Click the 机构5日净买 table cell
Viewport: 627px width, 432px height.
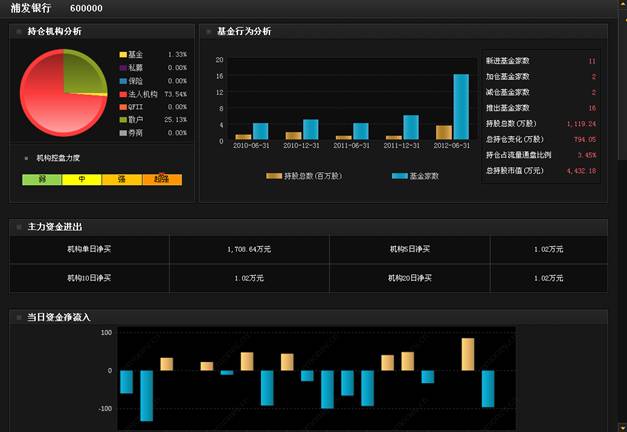tap(410, 250)
